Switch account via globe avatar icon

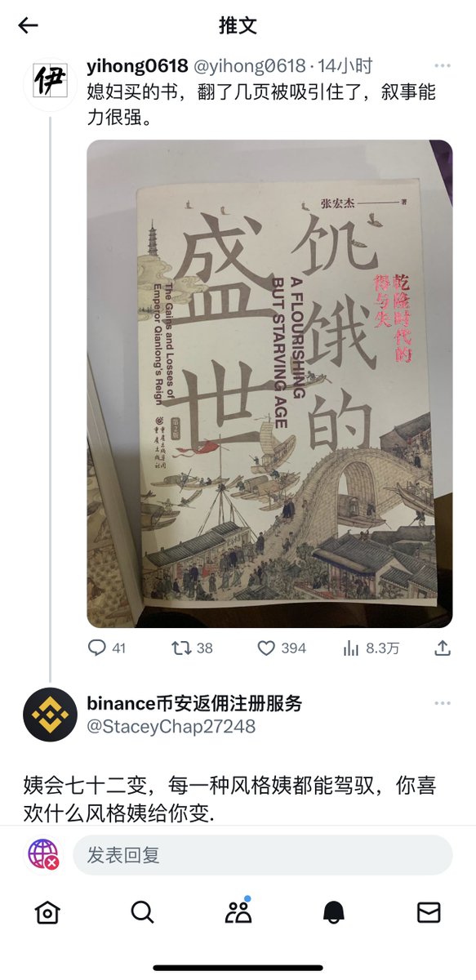click(x=43, y=854)
